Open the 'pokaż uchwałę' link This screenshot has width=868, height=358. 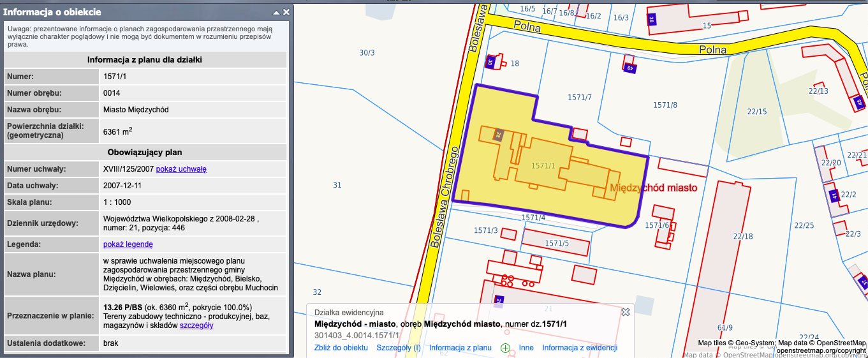(x=181, y=169)
